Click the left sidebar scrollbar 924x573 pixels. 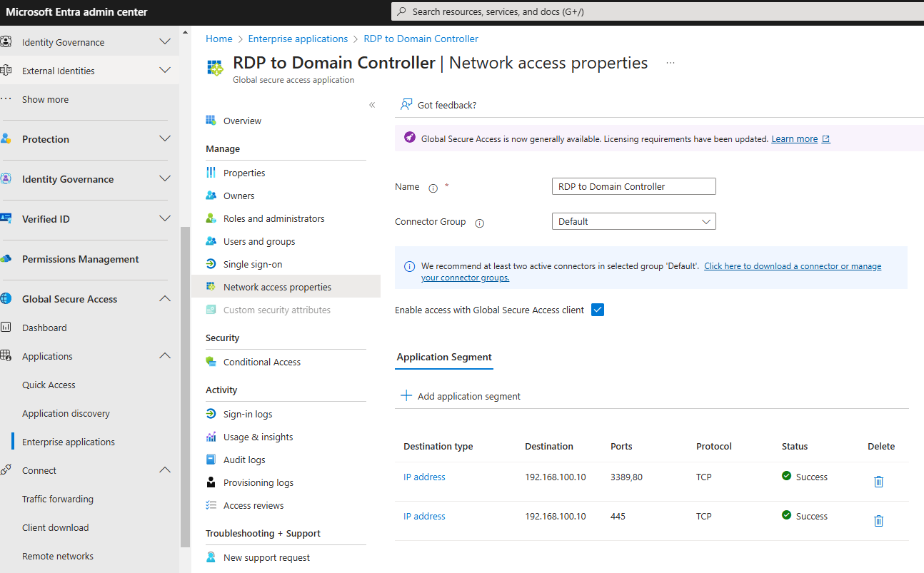(x=186, y=385)
